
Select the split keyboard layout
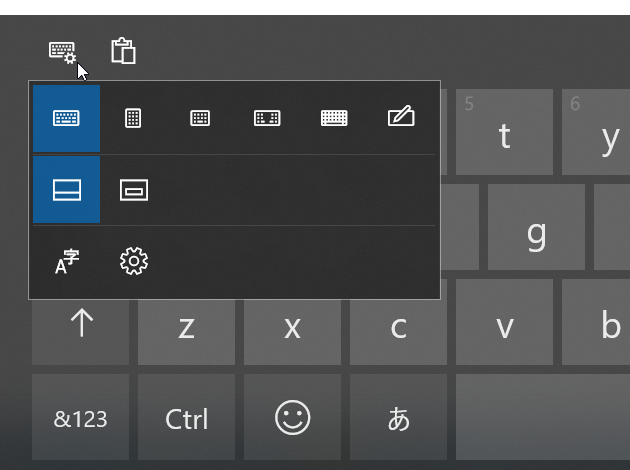click(267, 119)
